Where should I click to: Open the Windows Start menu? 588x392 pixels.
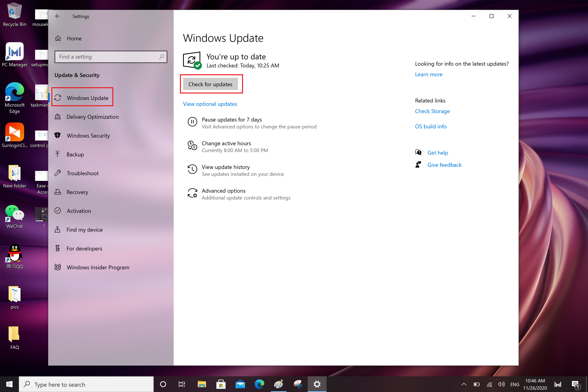click(x=9, y=384)
